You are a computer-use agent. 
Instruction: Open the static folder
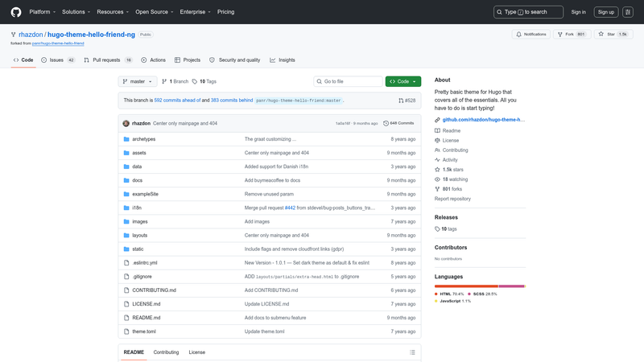coord(138,249)
